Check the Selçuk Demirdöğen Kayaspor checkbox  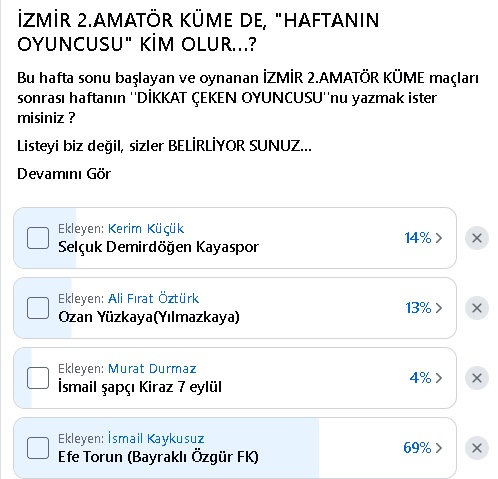click(38, 238)
